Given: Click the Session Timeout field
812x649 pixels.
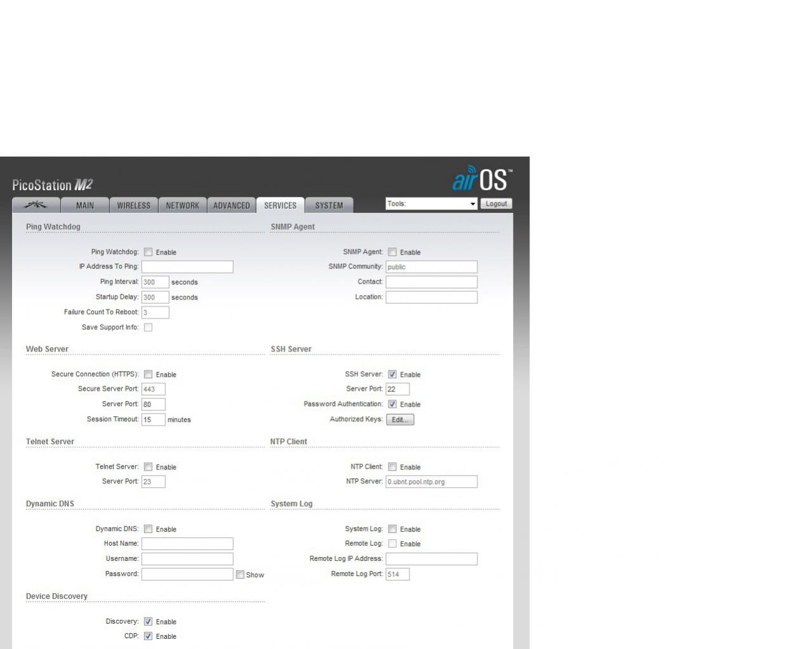Looking at the screenshot, I should pyautogui.click(x=153, y=420).
